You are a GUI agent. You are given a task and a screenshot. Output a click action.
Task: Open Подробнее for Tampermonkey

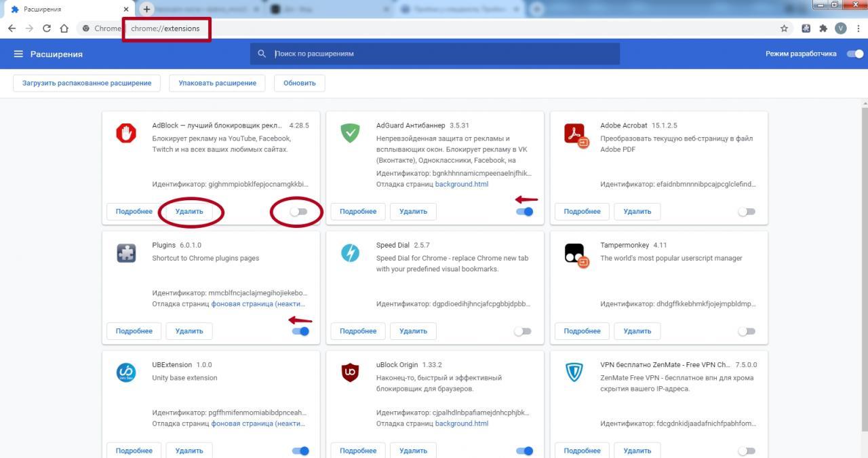(582, 331)
